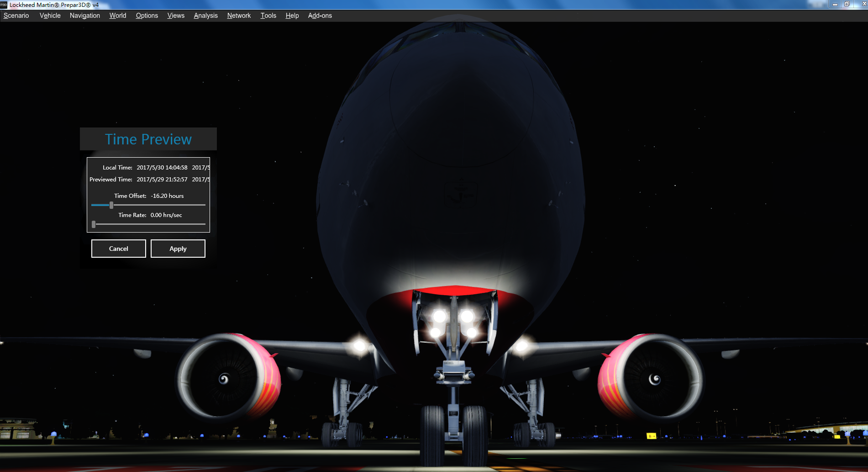Click the Prepar3D app icon in title bar
Screen dimensions: 868x472
[x=4, y=5]
